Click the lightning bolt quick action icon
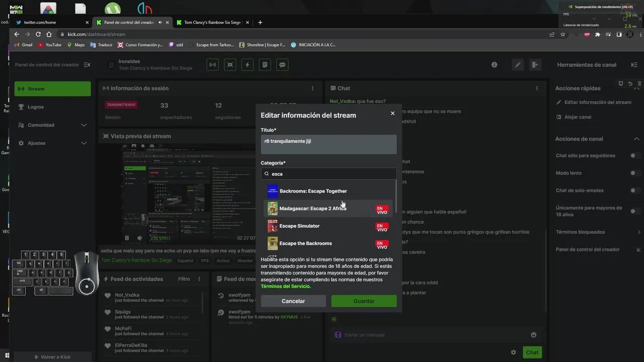The height and width of the screenshot is (362, 644). tap(247, 65)
